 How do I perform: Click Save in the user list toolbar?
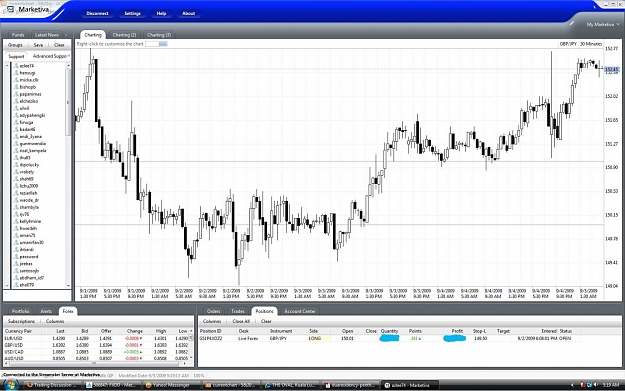[x=38, y=45]
